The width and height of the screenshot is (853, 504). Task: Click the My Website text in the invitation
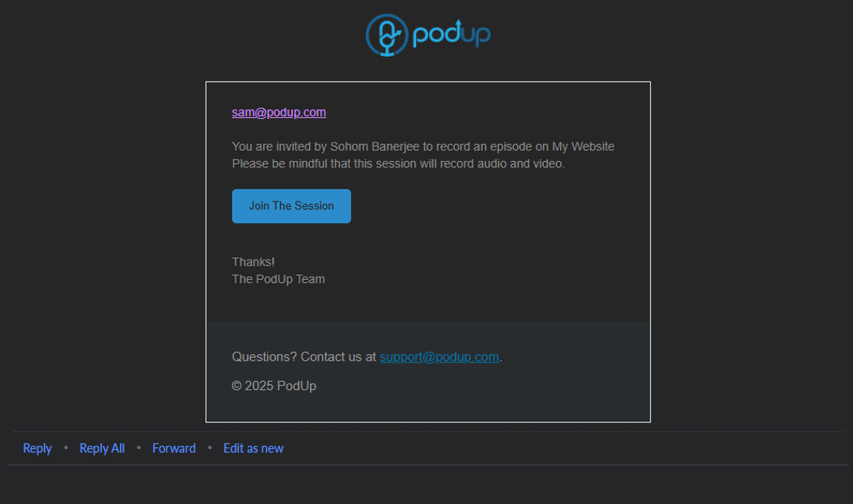[583, 146]
